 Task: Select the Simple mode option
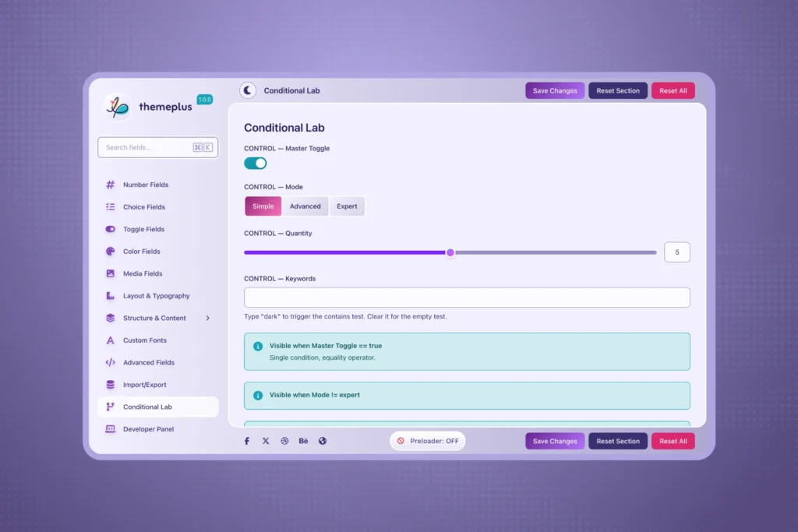coord(263,206)
